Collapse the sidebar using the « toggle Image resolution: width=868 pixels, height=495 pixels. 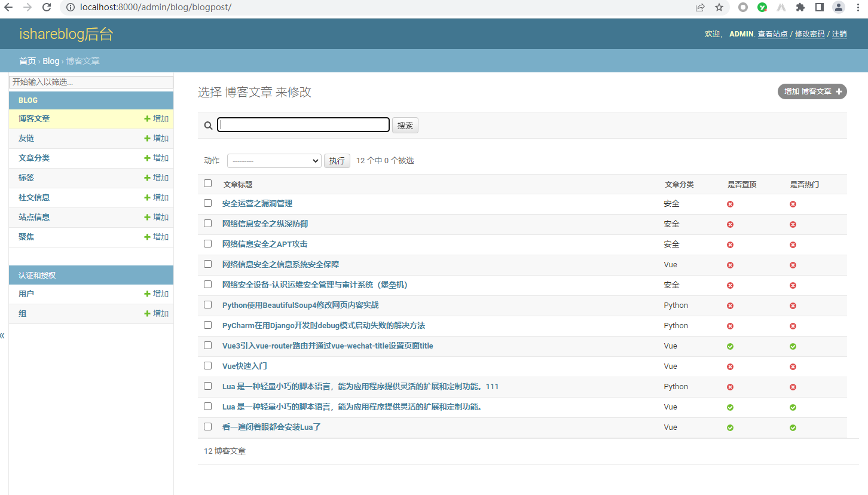tap(2, 335)
